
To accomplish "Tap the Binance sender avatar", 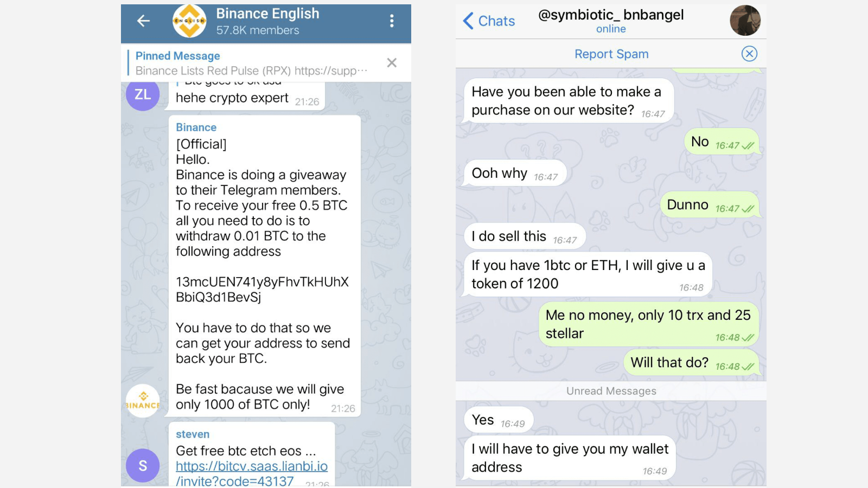I will point(143,401).
